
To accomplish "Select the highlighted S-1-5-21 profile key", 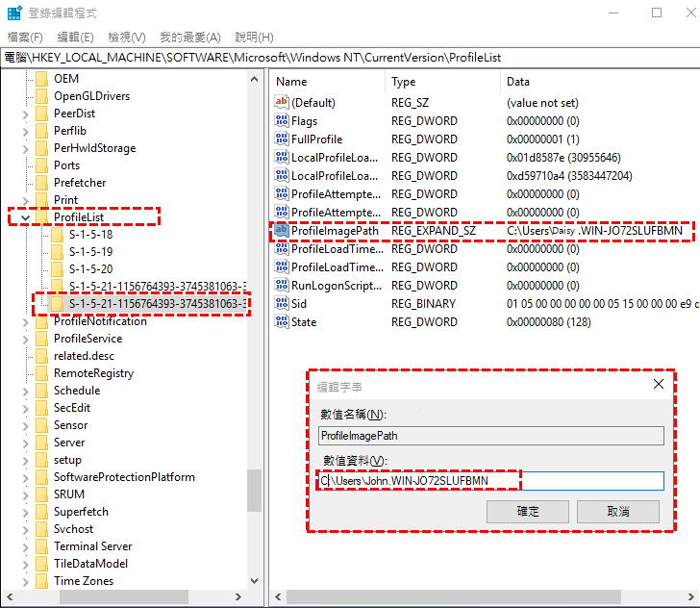I will pos(157,304).
